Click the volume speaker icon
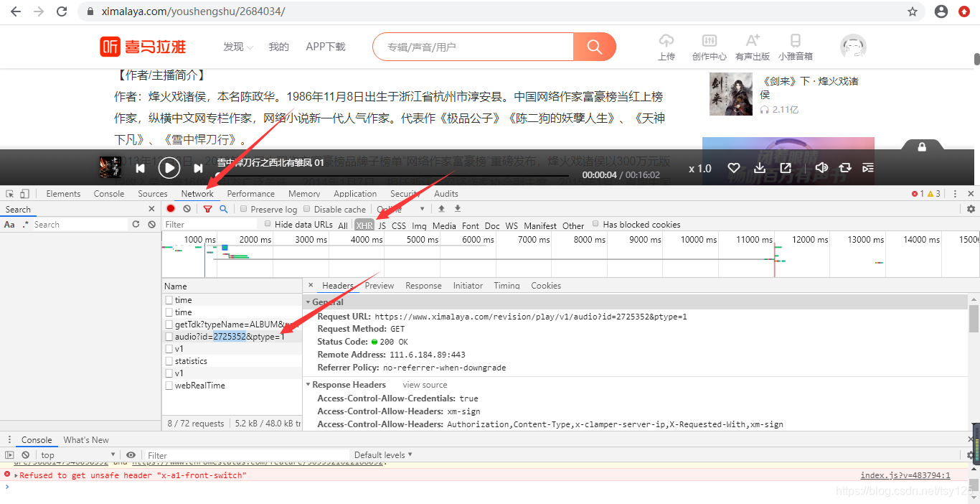Viewport: 980px width, 504px height. (821, 168)
